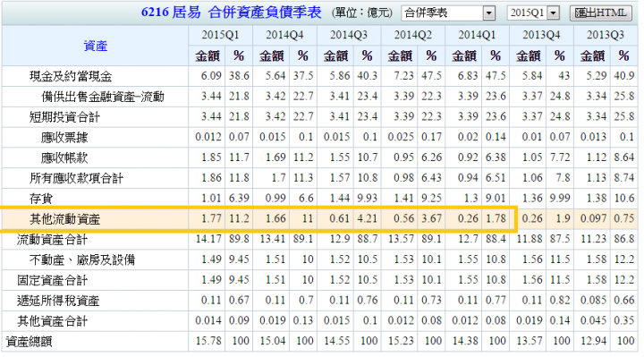This screenshot has height=357, width=644.
Task: Click 2014Q3 inventory amount 1.44
Action: 339,199
